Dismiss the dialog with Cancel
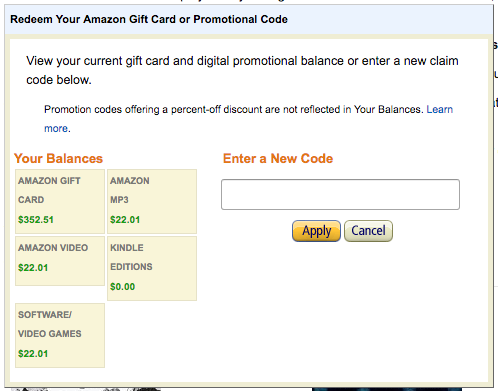498x391 pixels. point(368,231)
